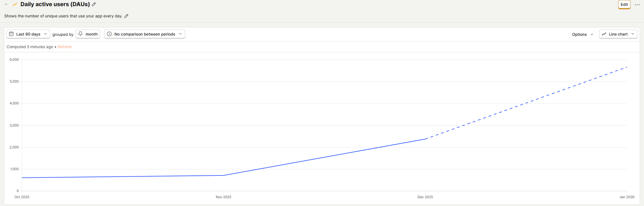Click clock icon in comparison selector
This screenshot has width=644, height=206.
click(109, 34)
